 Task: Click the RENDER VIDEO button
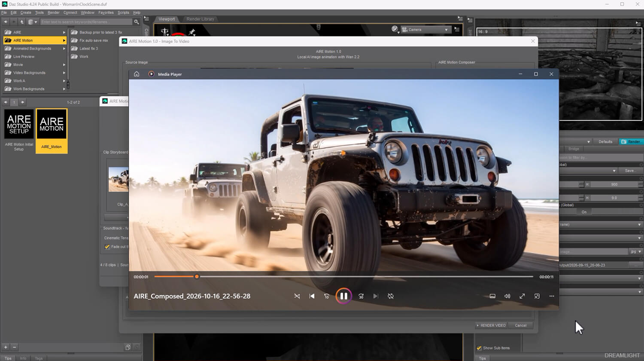point(491,325)
